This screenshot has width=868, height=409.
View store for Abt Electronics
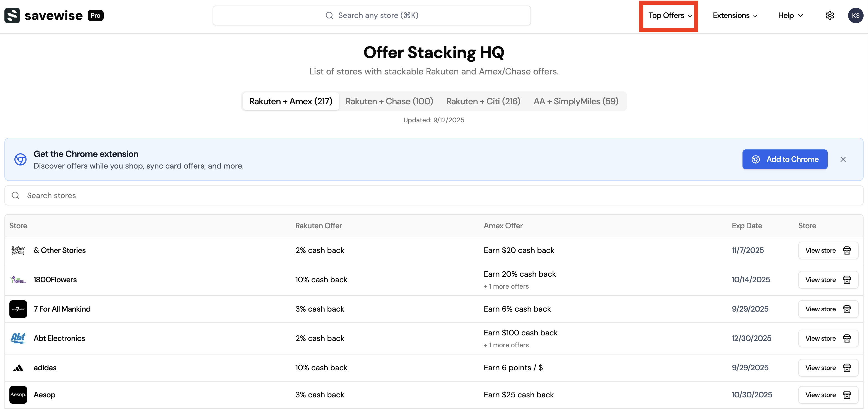pyautogui.click(x=828, y=338)
